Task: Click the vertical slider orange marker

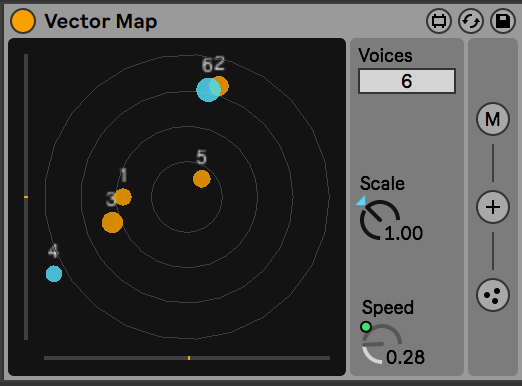Action: tap(26, 197)
